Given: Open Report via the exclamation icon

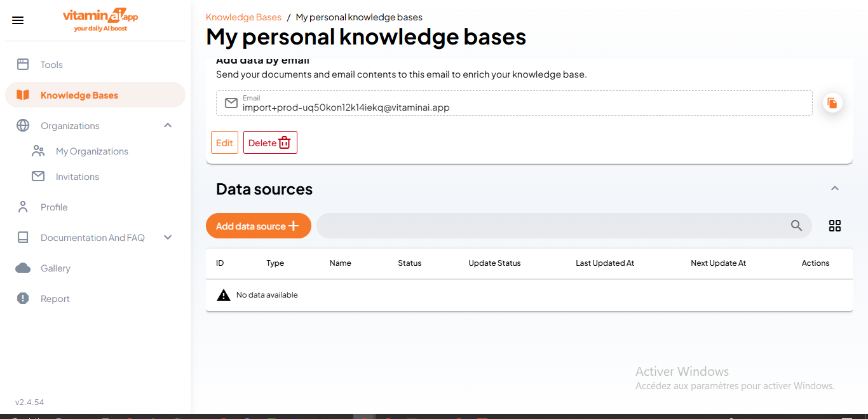Looking at the screenshot, I should point(23,298).
